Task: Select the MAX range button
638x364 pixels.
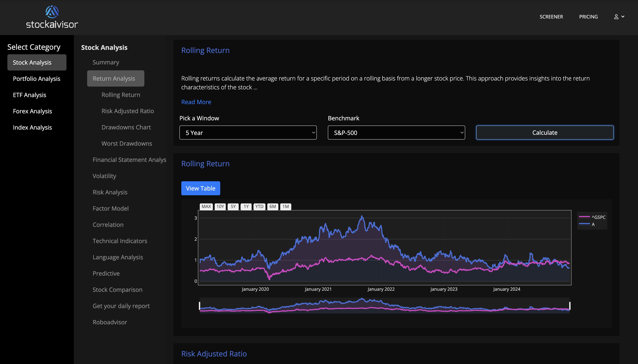Action: (x=206, y=207)
